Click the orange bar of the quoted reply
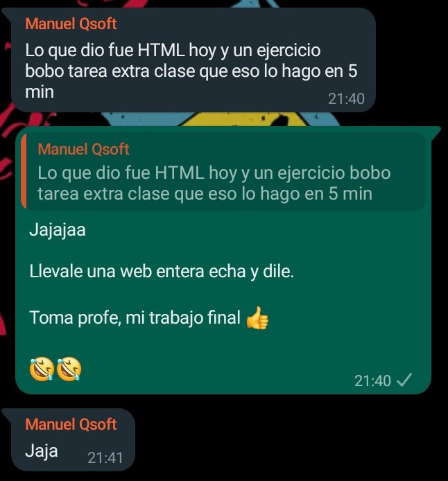 click(x=24, y=171)
